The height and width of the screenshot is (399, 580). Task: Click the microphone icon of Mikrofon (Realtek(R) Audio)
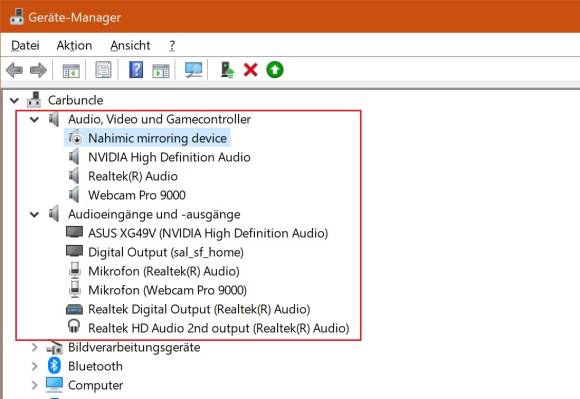point(75,270)
